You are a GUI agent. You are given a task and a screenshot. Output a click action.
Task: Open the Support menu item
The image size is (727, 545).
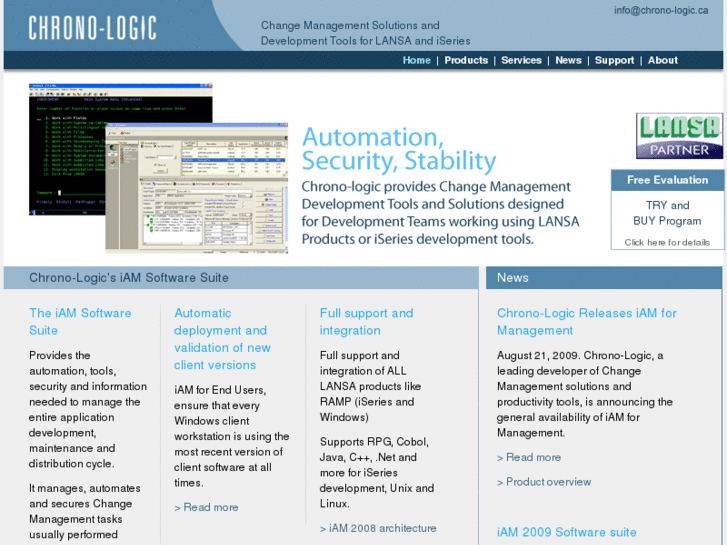[x=614, y=60]
